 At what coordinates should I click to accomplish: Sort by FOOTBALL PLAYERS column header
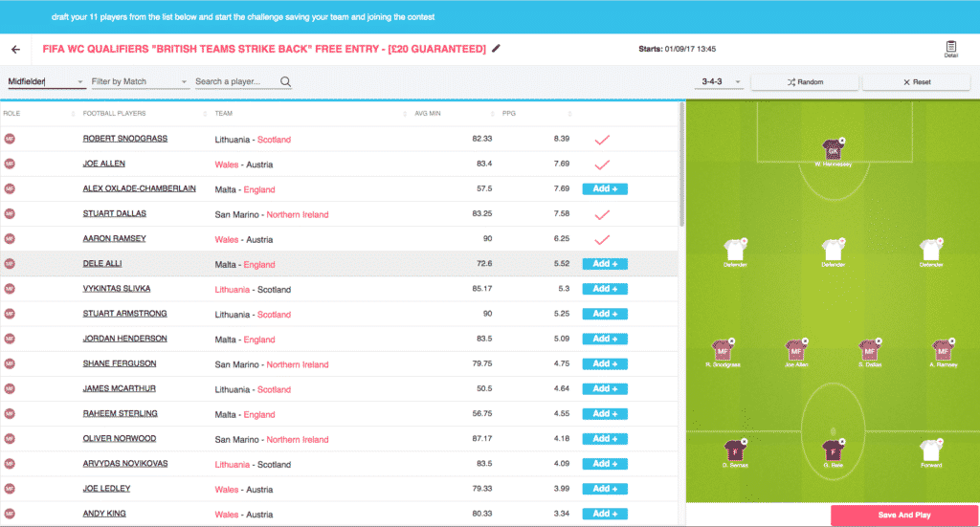115,114
